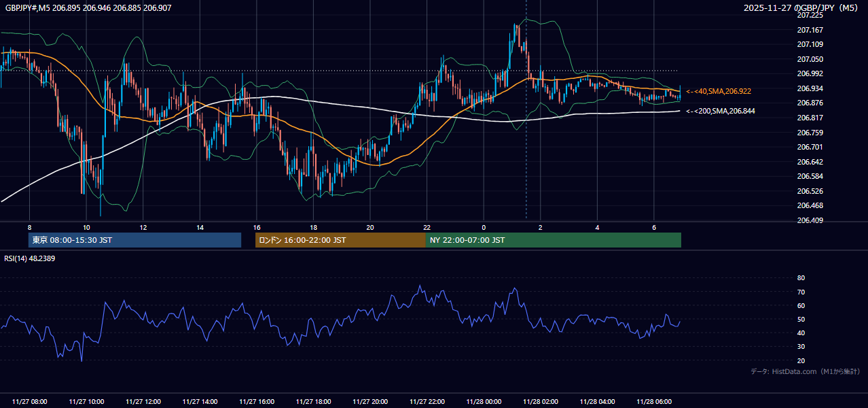Click the 11/27 14:00 time label

pyautogui.click(x=200, y=402)
